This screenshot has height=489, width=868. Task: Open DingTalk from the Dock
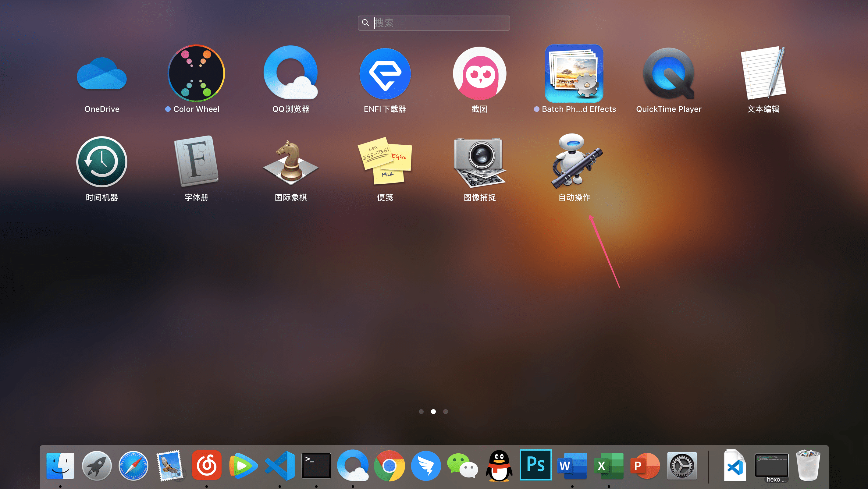[426, 466]
